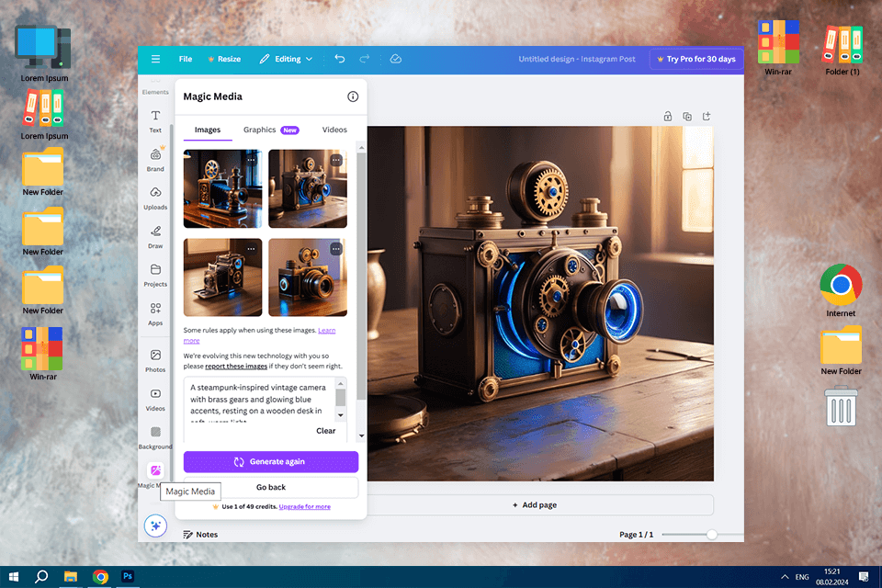
Task: Open Upgrade for more link
Action: 304,507
